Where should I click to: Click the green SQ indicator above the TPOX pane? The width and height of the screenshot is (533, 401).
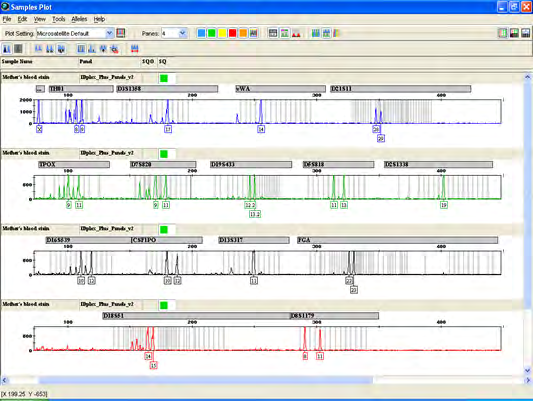point(164,154)
